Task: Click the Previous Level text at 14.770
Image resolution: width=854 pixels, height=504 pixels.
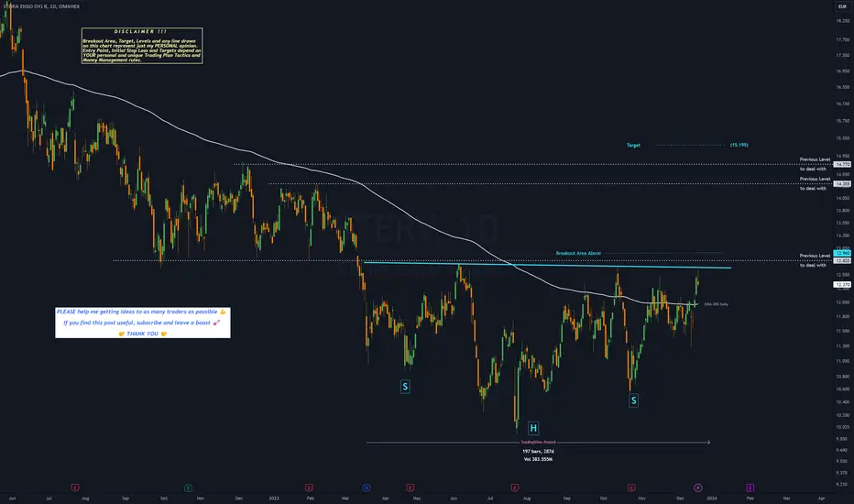Action: coord(815,159)
